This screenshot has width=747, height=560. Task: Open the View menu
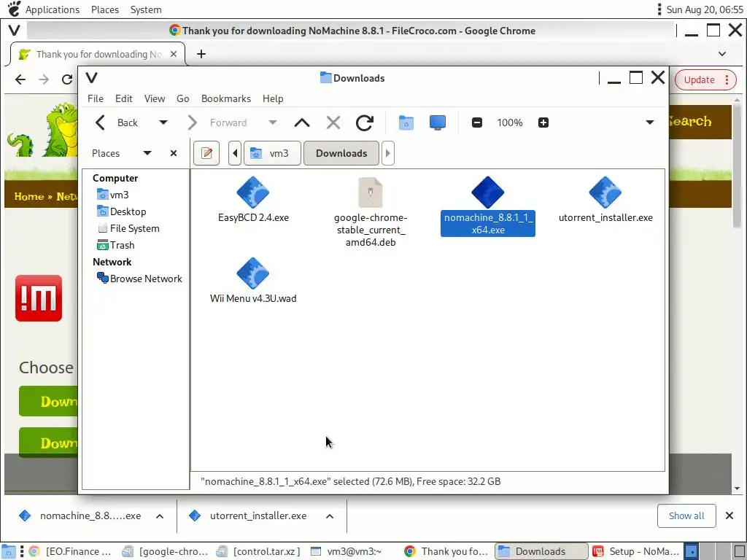click(x=155, y=98)
